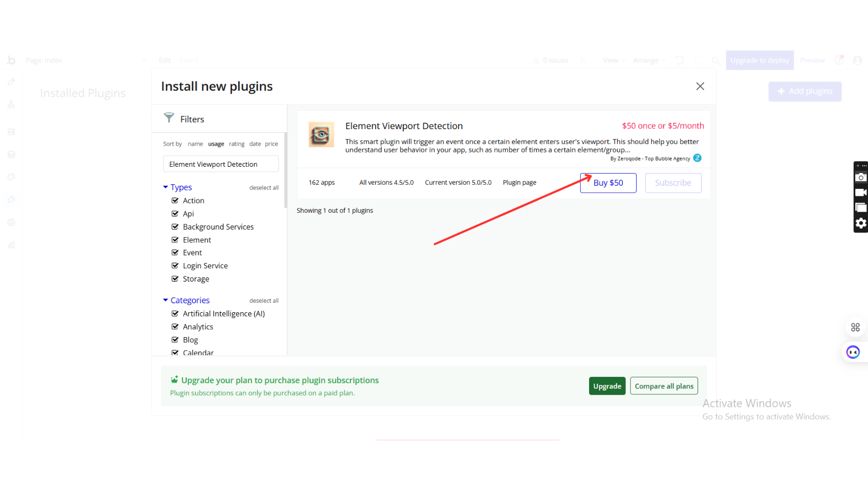Click the Add plugins button behind the dialog
Image resolution: width=868 pixels, height=489 pixels.
(805, 92)
